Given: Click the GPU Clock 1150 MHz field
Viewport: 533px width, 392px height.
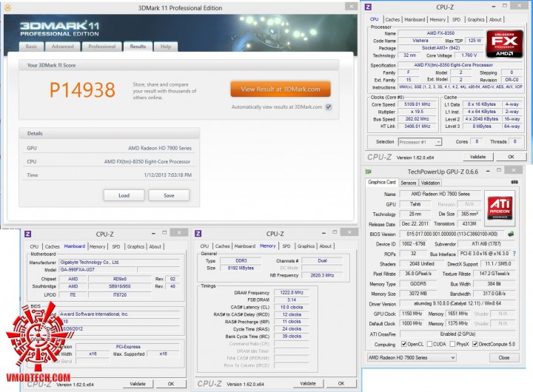Looking at the screenshot, I should click(x=412, y=314).
